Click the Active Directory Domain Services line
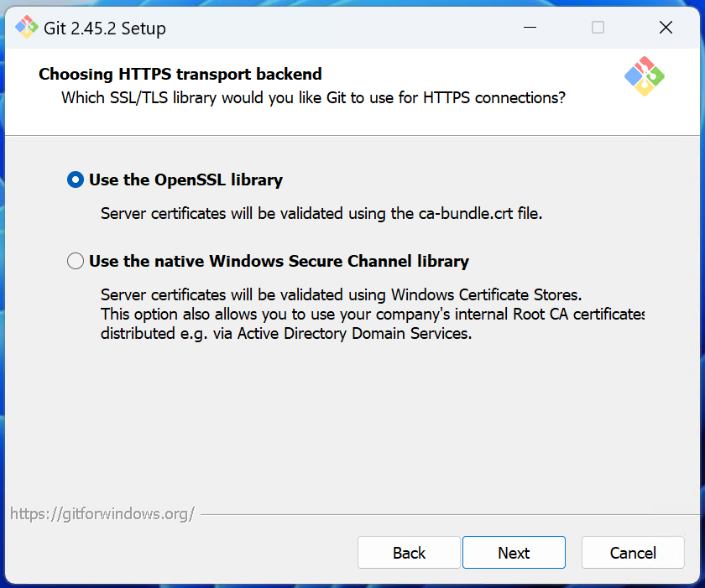The width and height of the screenshot is (705, 588). (x=286, y=333)
